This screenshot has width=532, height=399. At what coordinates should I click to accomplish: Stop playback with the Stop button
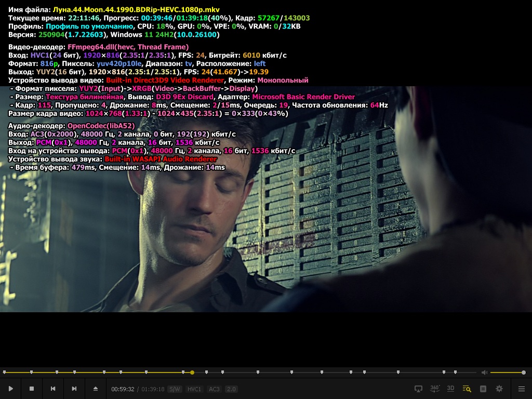32,389
